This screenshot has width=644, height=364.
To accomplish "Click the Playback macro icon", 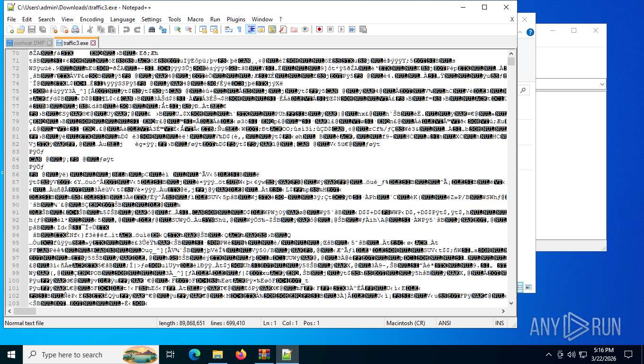I will pyautogui.click(x=341, y=29).
